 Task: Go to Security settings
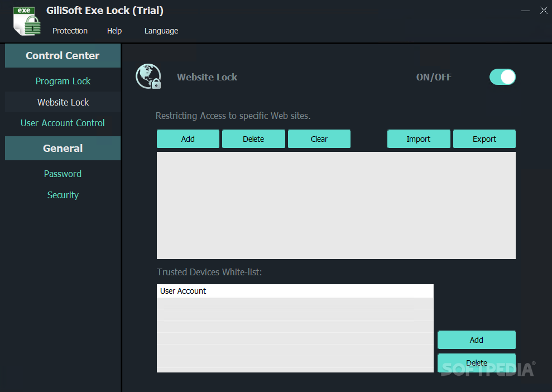tap(63, 195)
